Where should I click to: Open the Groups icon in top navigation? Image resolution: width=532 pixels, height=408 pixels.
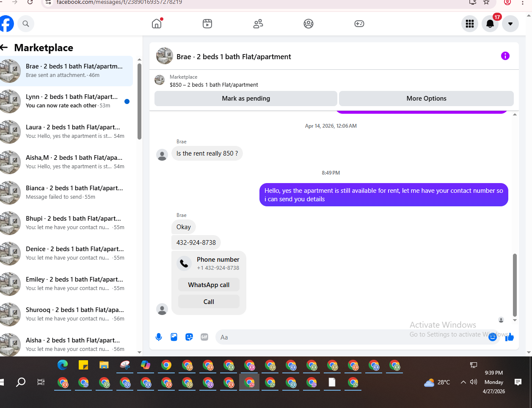point(309,24)
